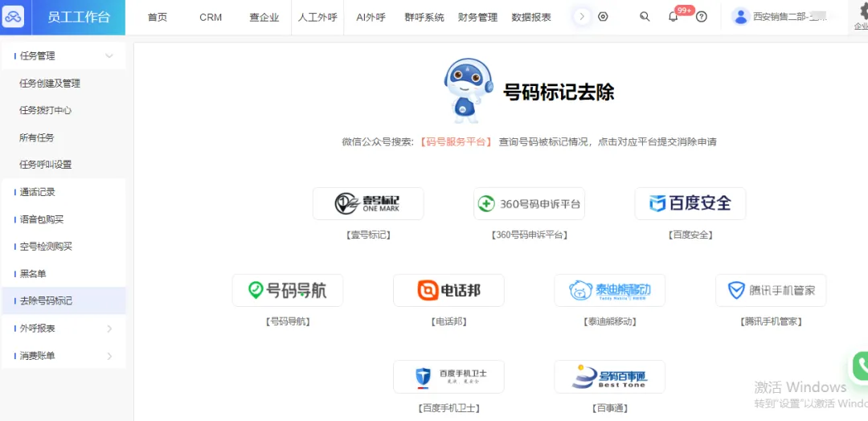Screen dimensions: 868x421
Task: Open 通话记录 in sidebar
Action: point(38,193)
